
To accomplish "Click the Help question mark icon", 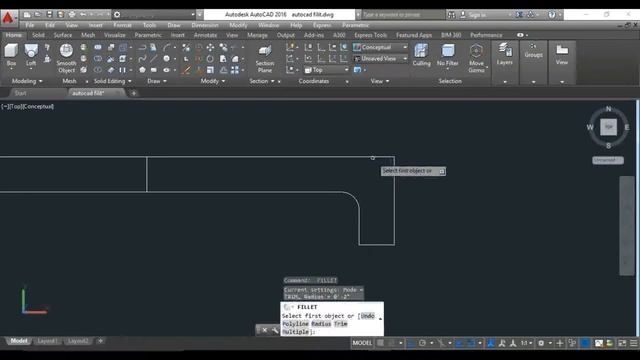I will [x=552, y=15].
